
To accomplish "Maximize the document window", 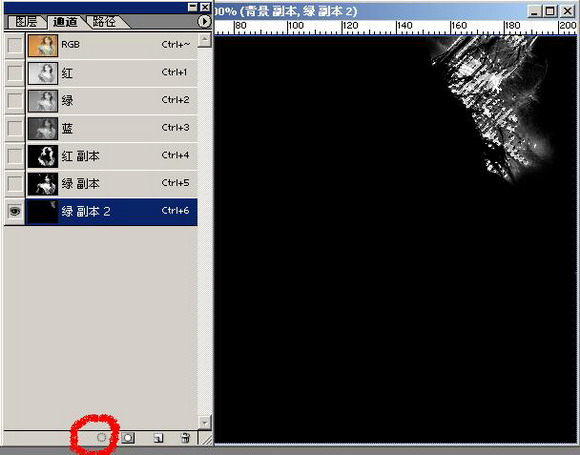I will coord(550,11).
